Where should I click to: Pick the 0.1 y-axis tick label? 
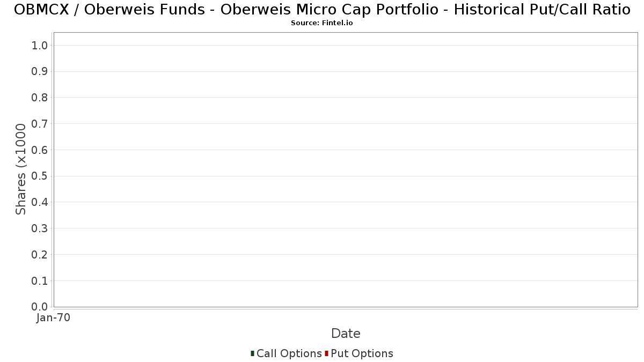[x=40, y=281]
